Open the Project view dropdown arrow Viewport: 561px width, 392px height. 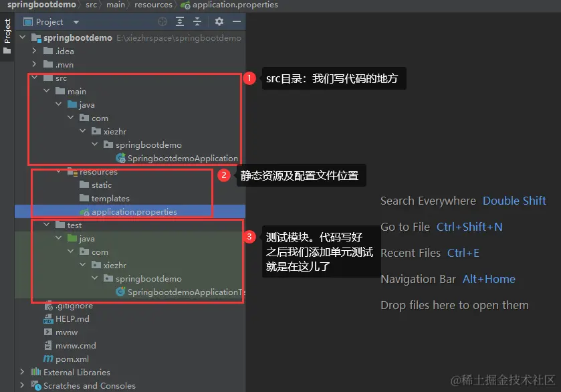point(76,22)
